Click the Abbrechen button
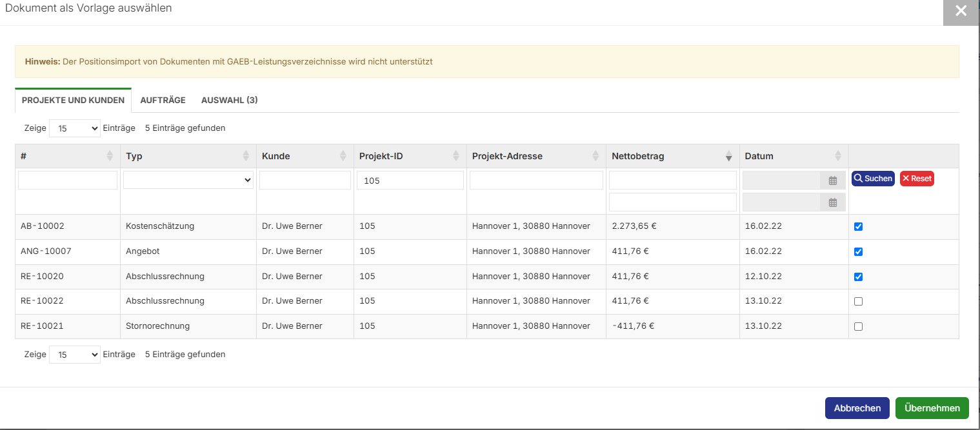Viewport: 980px width, 430px height. pos(857,408)
